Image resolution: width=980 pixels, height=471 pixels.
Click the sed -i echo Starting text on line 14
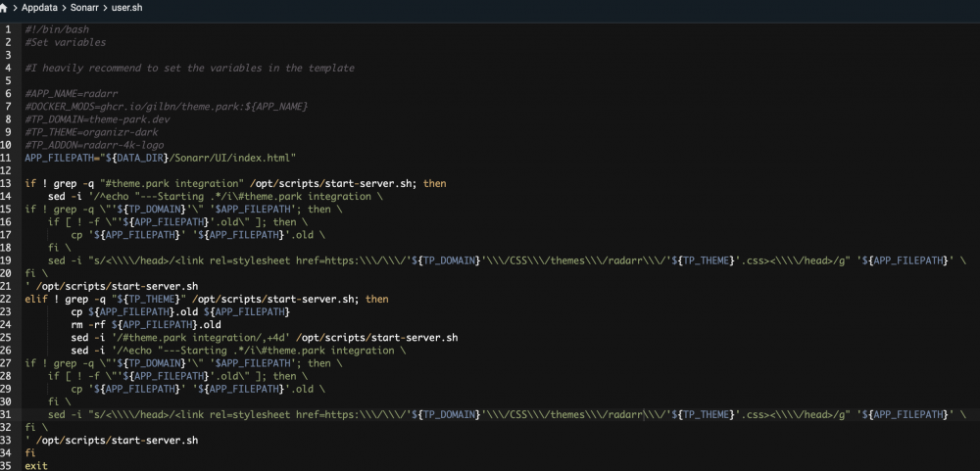click(216, 196)
